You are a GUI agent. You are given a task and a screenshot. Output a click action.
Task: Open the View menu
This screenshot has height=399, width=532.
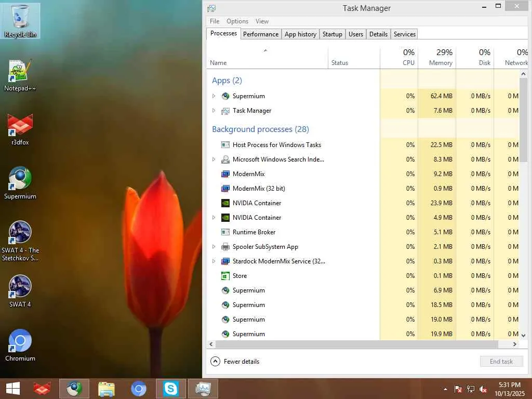coord(262,21)
